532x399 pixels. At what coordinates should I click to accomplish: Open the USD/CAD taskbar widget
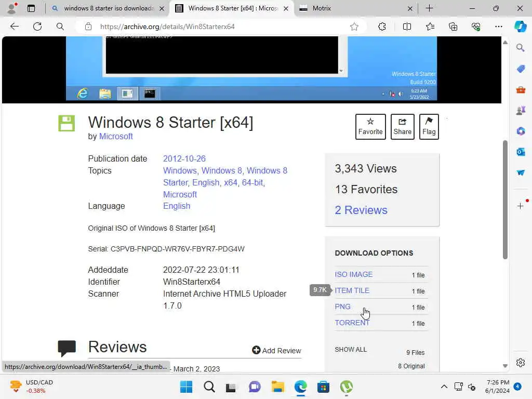tap(31, 387)
